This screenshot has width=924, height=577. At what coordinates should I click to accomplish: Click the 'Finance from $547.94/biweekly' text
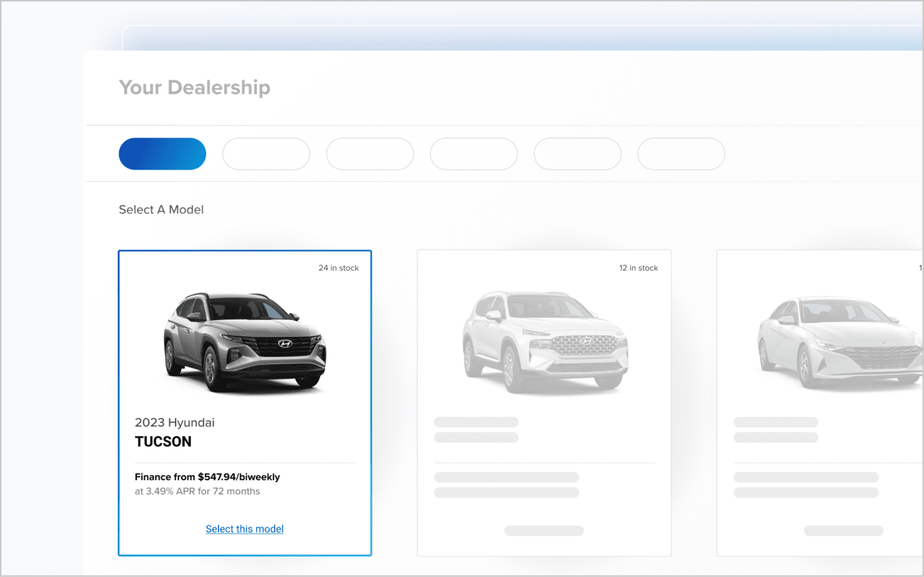(x=207, y=477)
